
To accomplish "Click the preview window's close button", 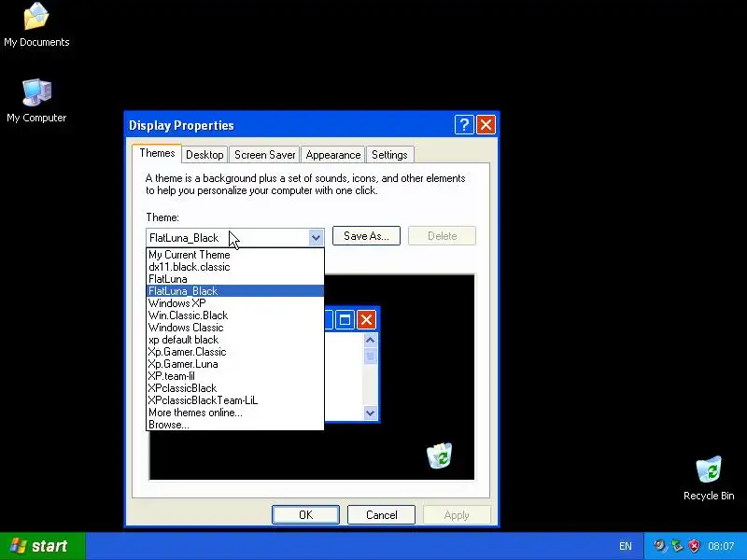I will [366, 319].
